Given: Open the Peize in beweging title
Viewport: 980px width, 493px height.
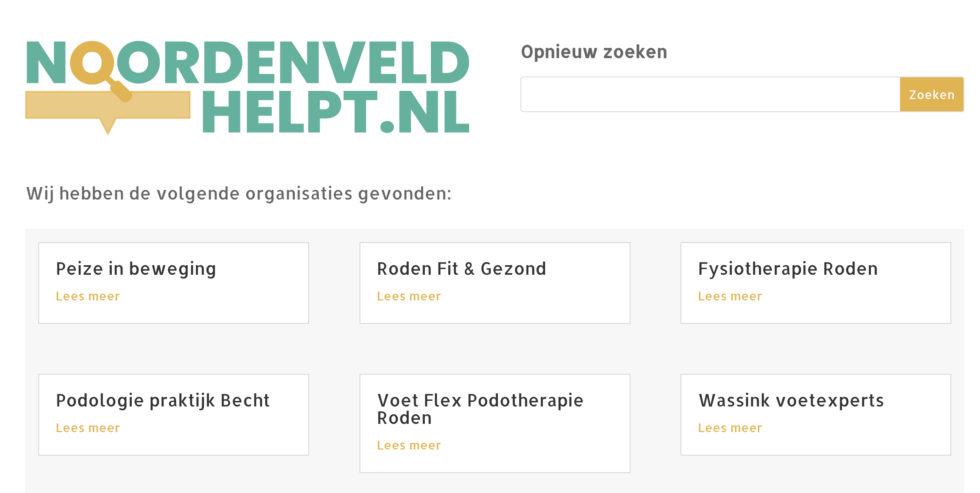Looking at the screenshot, I should coord(136,269).
